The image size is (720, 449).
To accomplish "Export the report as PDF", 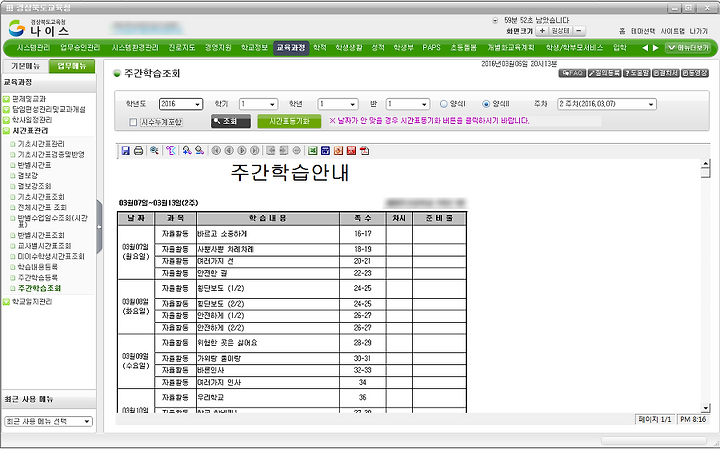I will pos(364,151).
